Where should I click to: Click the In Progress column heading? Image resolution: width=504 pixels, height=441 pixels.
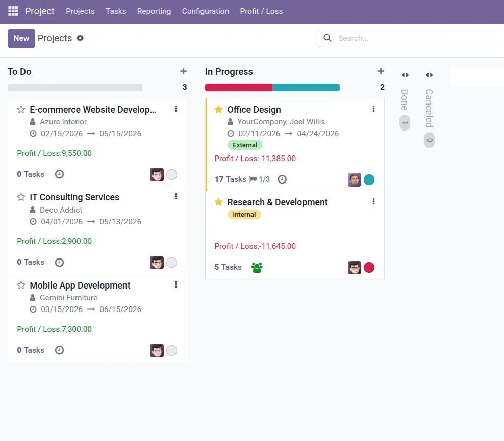click(x=229, y=71)
